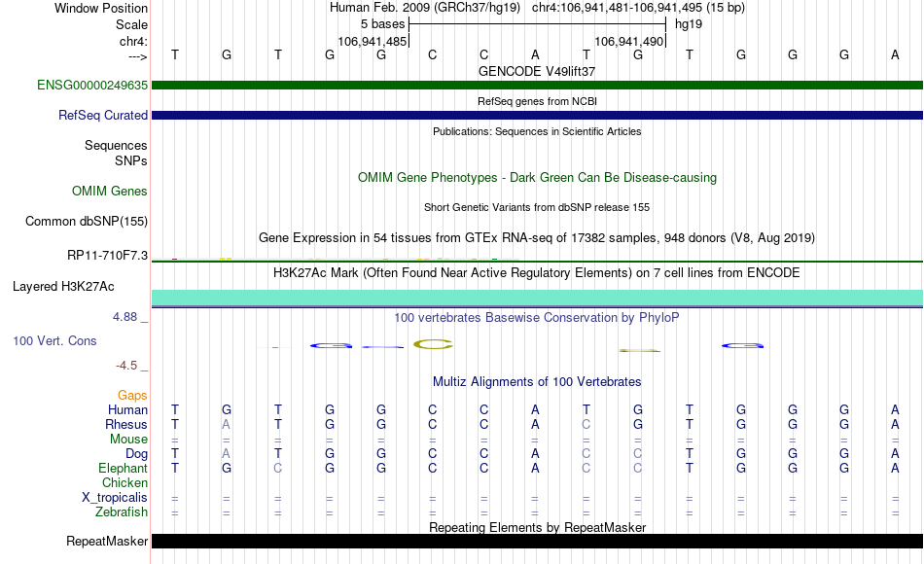Viewport: 924px width, 564px height.
Task: Click 'Repeating Elements by RepeatMasker' title
Action: point(537,527)
